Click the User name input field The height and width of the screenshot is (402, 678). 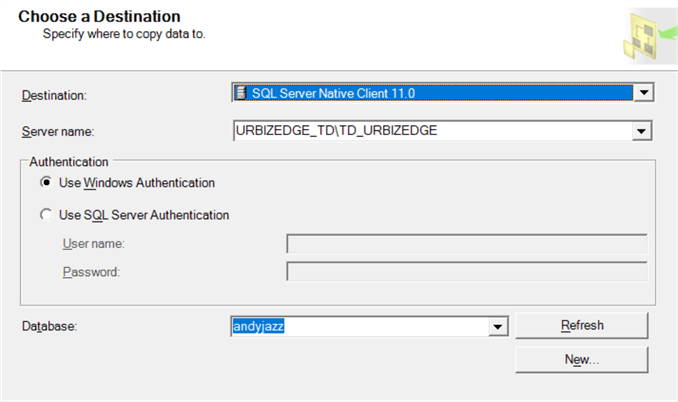click(x=467, y=244)
